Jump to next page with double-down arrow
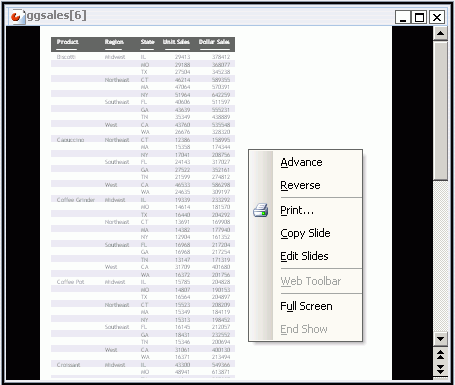This screenshot has width=455, height=385. (x=440, y=369)
